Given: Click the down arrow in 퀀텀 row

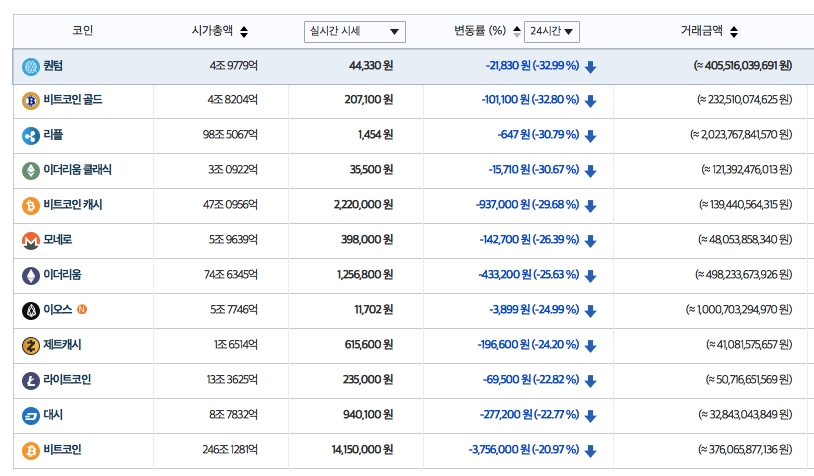Looking at the screenshot, I should click(x=590, y=67).
